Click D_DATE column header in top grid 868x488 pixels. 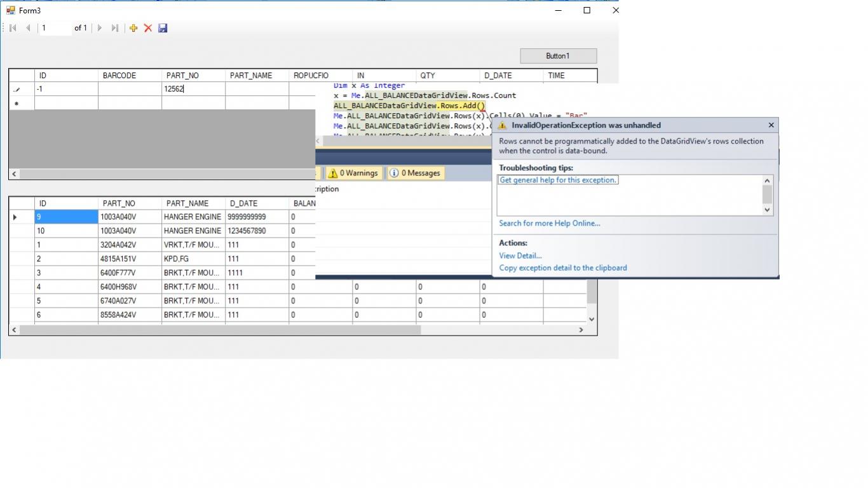[511, 75]
